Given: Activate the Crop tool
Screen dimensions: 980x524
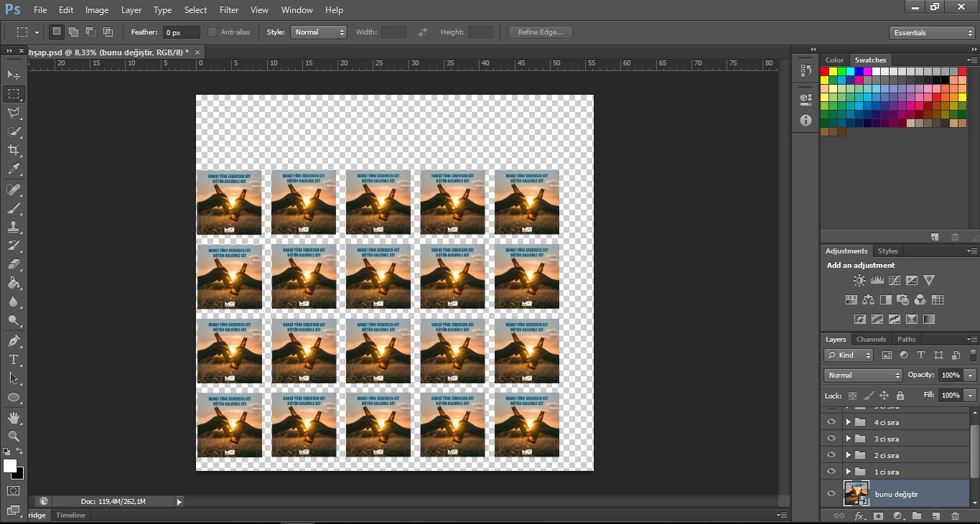Looking at the screenshot, I should pyautogui.click(x=14, y=150).
